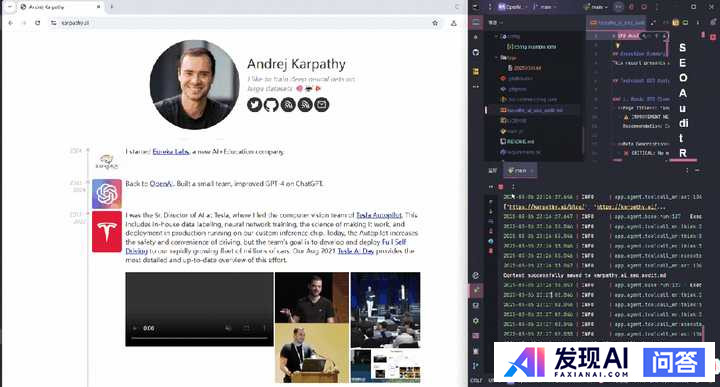
Task: Reload the karpathy.ai page
Action: click(38, 22)
